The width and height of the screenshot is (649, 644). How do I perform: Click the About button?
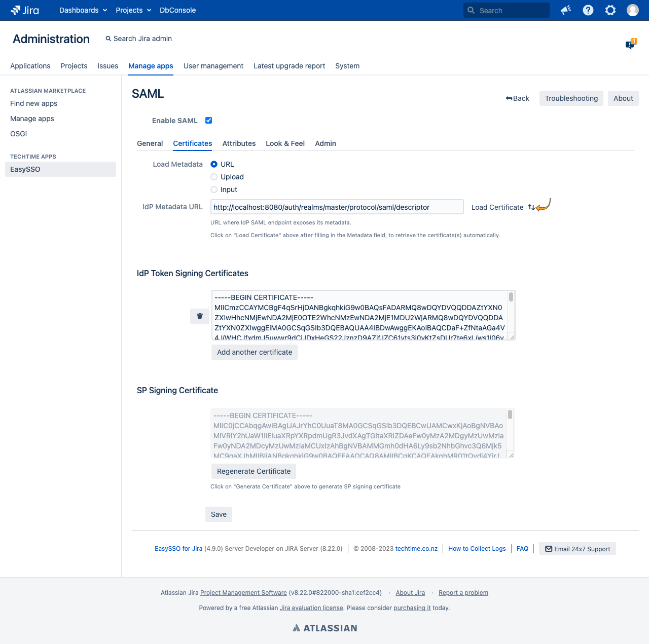pyautogui.click(x=623, y=98)
